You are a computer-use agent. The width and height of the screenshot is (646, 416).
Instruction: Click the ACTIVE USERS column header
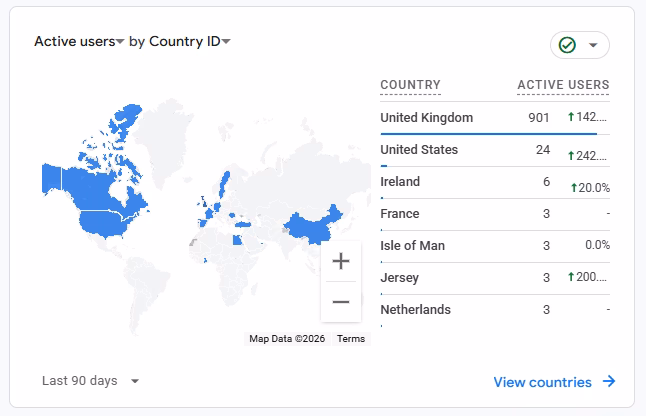[563, 85]
